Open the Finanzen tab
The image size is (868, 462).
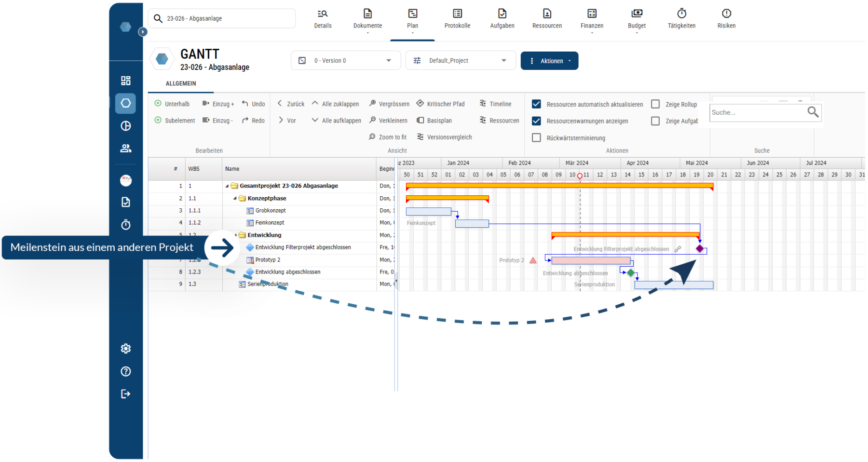coord(592,19)
